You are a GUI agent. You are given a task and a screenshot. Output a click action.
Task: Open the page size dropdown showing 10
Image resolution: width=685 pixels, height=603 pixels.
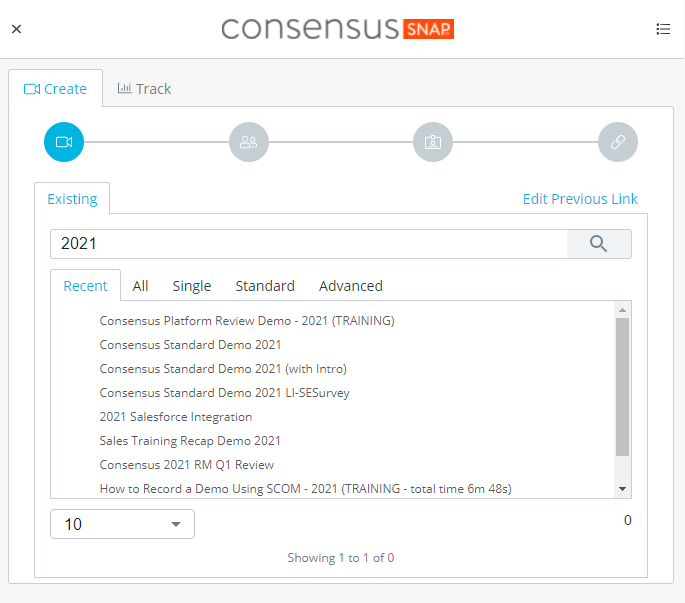pyautogui.click(x=122, y=524)
